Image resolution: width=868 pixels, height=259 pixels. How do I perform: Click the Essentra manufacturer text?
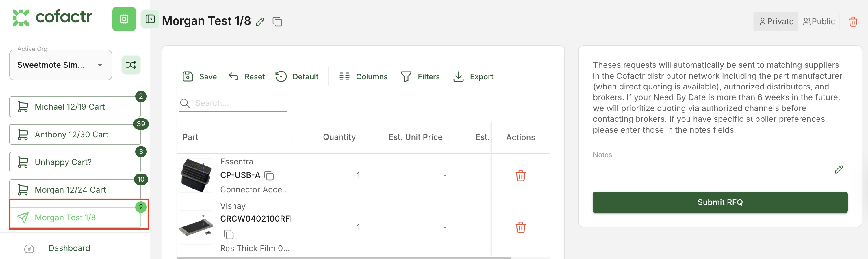tap(237, 162)
